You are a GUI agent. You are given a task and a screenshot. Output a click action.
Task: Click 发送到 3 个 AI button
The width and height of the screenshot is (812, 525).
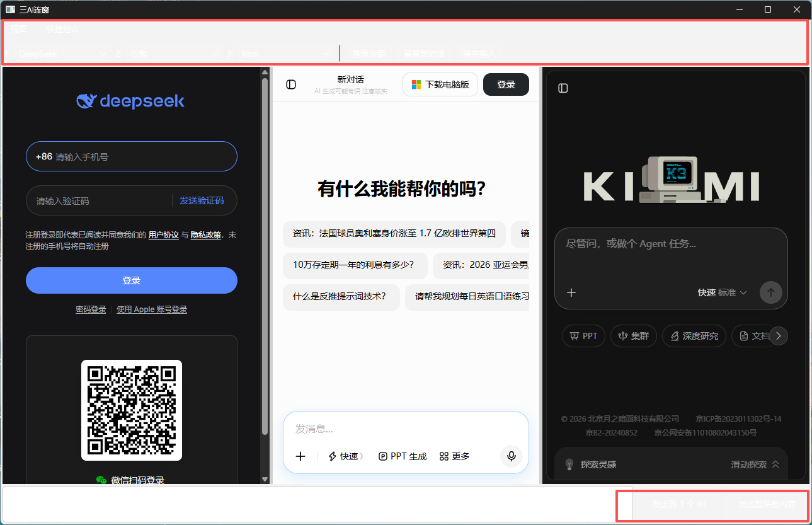point(678,505)
